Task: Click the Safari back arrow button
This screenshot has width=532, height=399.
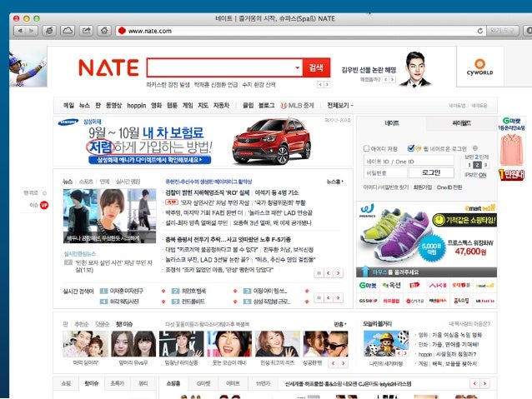Action: tap(20, 31)
